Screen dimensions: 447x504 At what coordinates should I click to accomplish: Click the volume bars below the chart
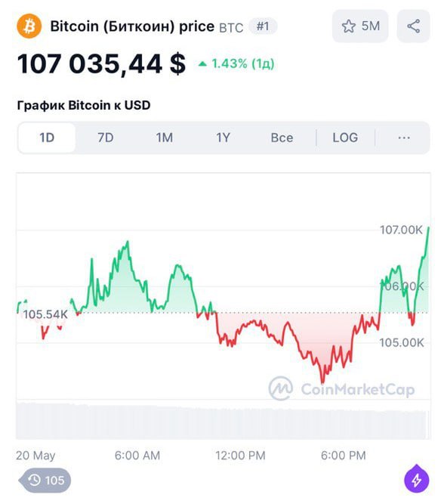click(223, 420)
